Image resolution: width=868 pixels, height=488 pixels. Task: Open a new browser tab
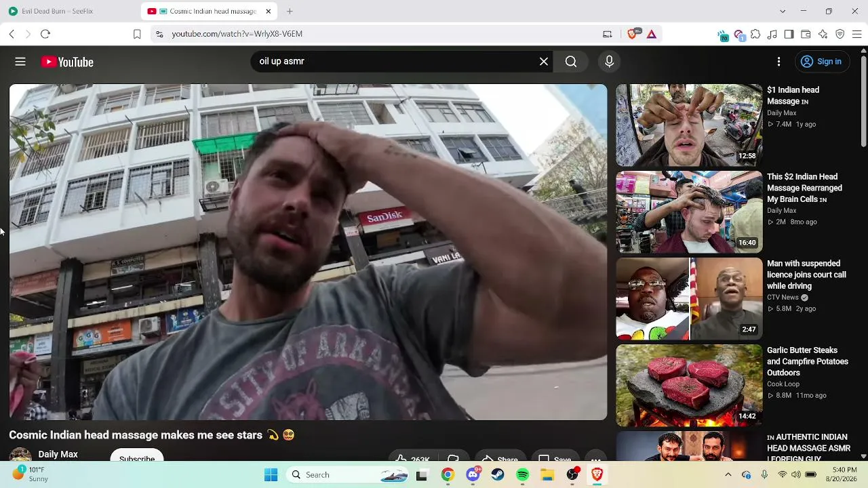click(290, 12)
